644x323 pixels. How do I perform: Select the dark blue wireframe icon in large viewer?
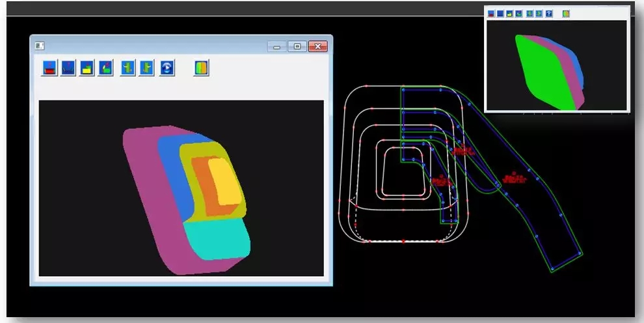tap(68, 68)
